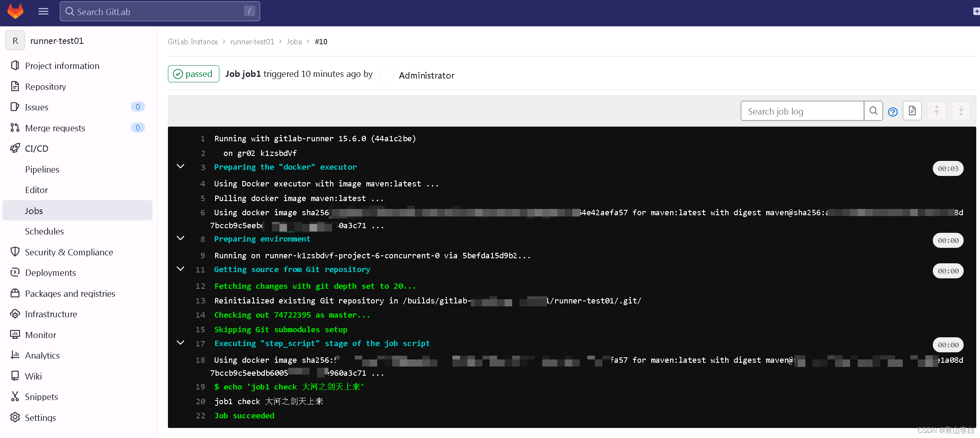Click the Merge requests count badge 0

[x=138, y=127]
